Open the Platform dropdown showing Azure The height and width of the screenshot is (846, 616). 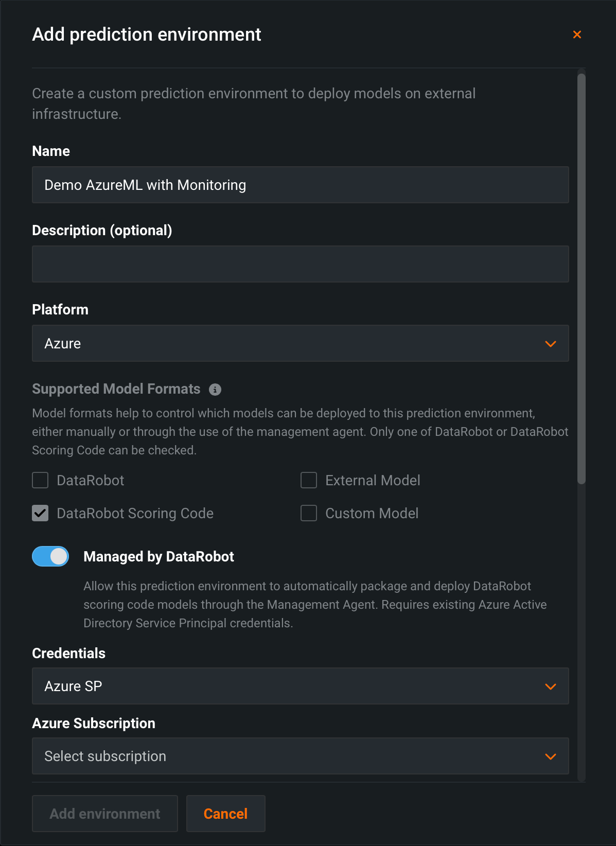[288, 343]
